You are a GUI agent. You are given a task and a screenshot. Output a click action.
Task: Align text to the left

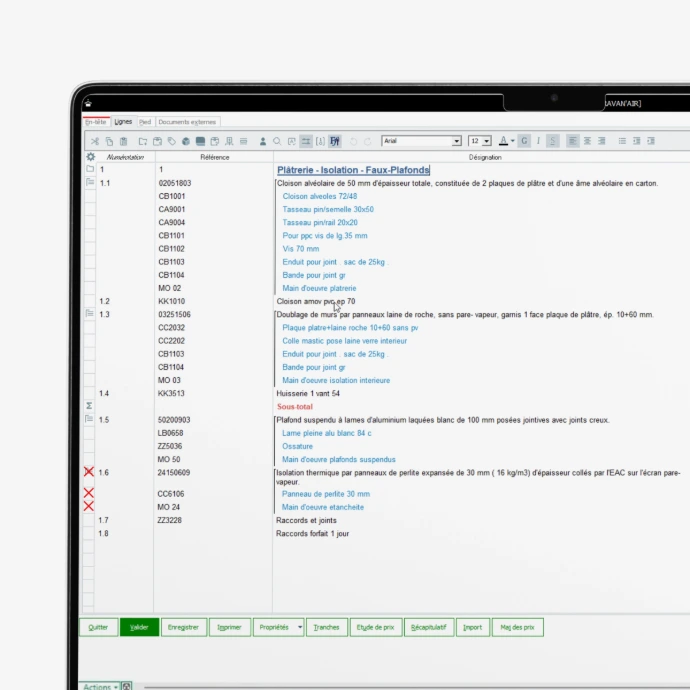573,141
